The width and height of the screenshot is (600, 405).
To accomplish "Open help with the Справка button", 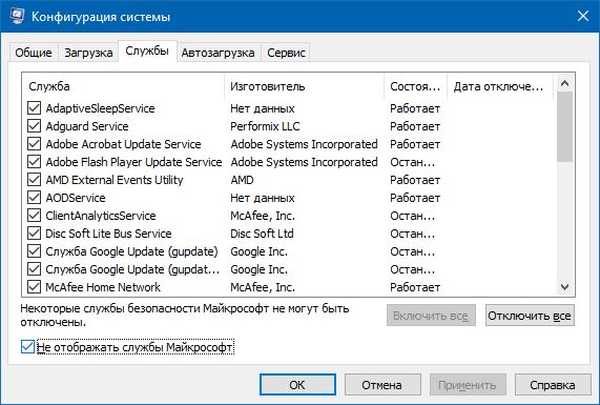I will point(553,385).
